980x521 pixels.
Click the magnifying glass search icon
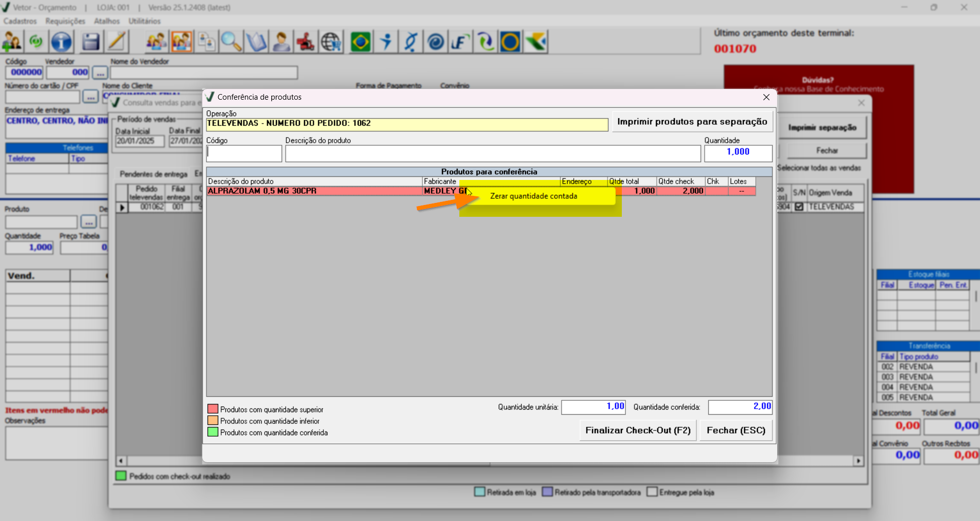click(231, 41)
